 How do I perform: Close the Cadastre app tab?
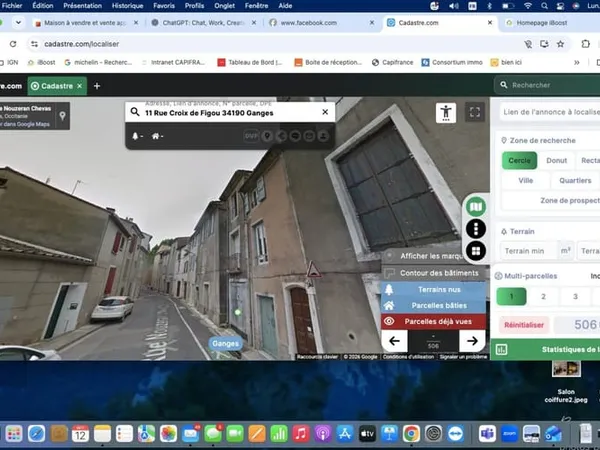tap(79, 86)
